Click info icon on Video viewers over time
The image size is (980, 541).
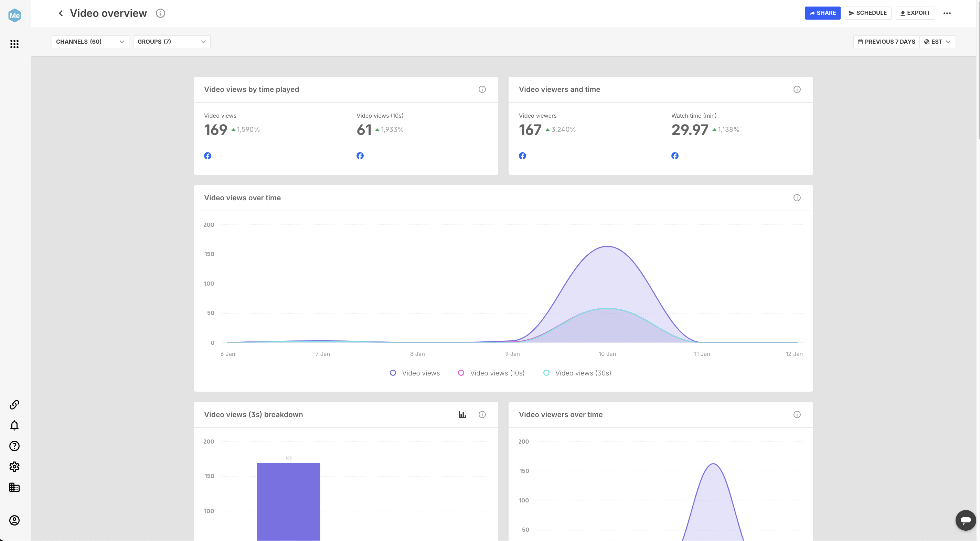[797, 415]
